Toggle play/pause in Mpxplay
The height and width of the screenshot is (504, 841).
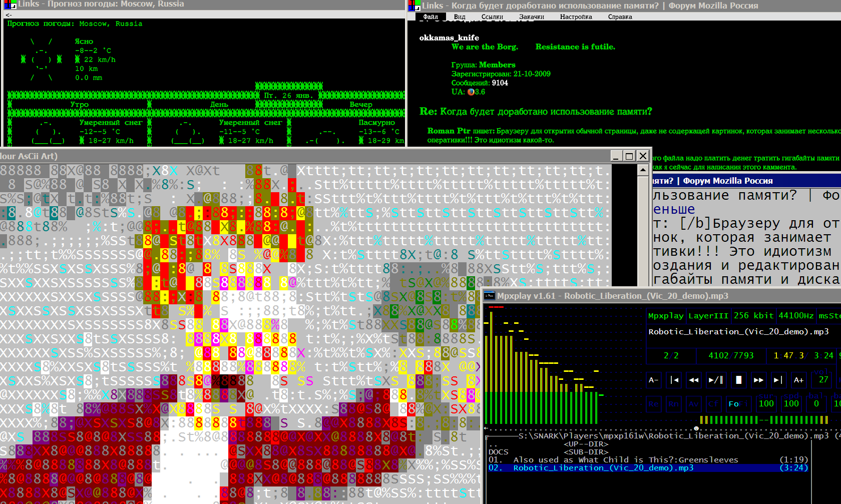[716, 380]
